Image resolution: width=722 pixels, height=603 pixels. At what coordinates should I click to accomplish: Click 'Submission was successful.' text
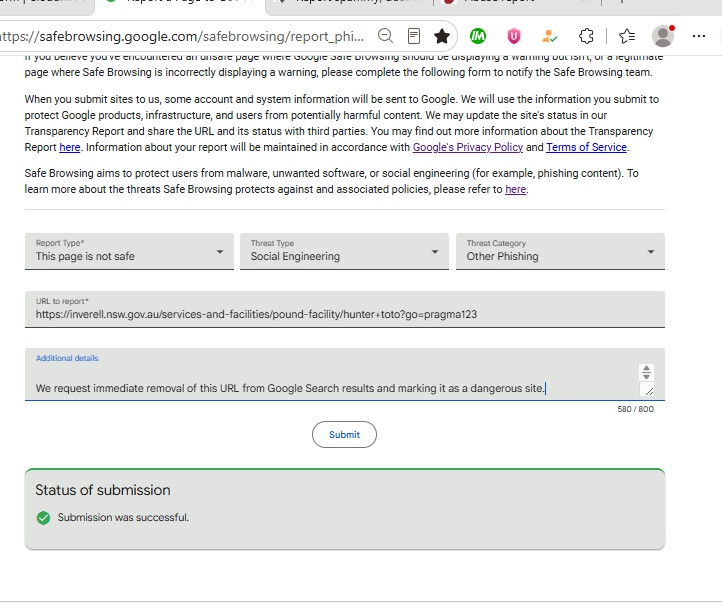tap(123, 518)
